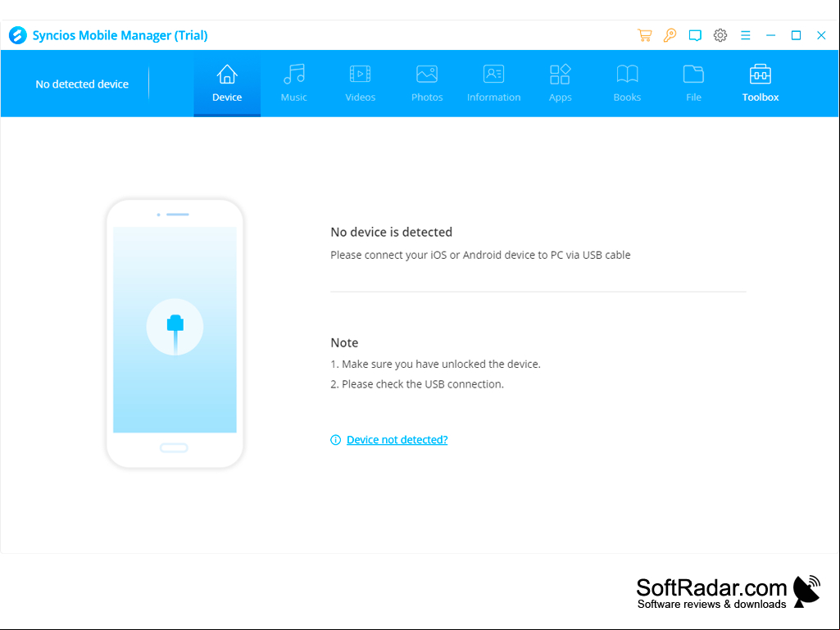Open the Apps tab

click(561, 84)
